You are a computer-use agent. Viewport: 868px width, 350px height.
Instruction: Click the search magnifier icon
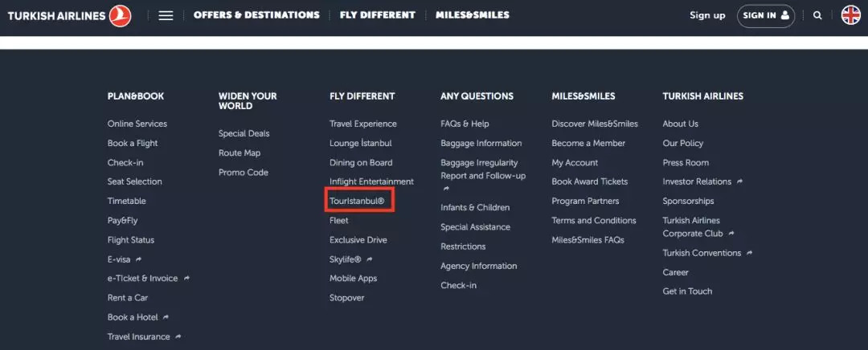(817, 15)
